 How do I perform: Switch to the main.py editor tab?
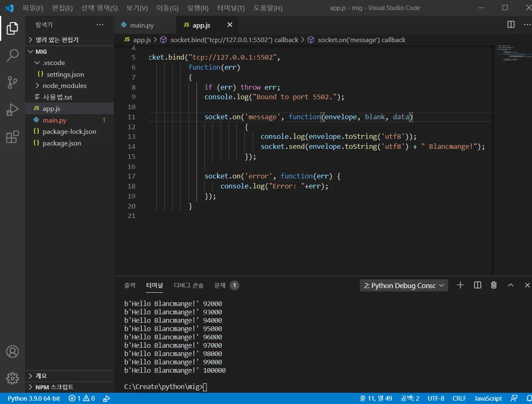[x=141, y=25]
